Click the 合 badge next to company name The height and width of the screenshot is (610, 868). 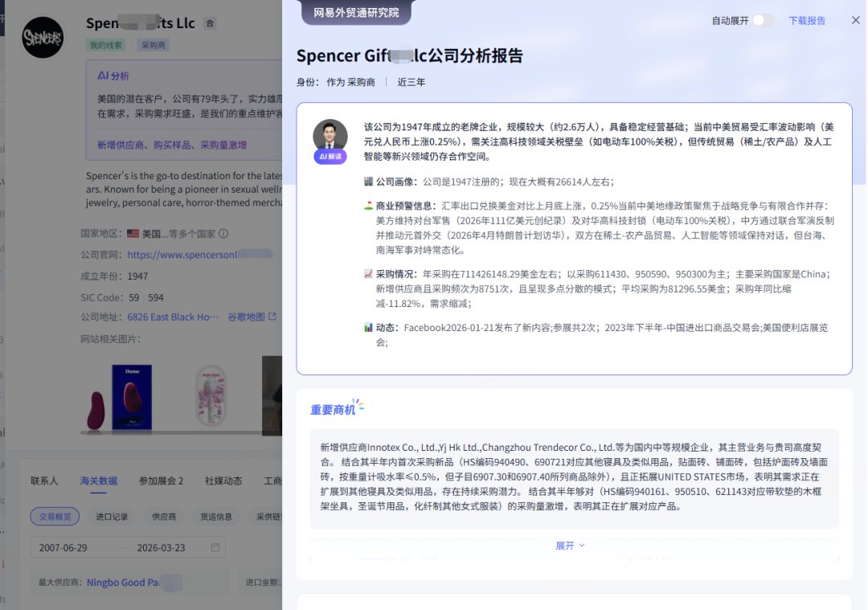[x=210, y=24]
